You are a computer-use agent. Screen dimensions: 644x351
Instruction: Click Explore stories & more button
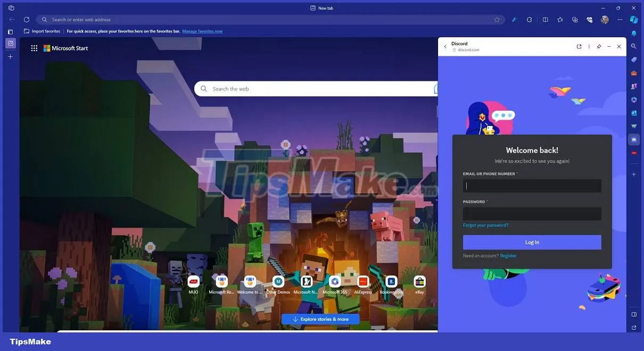[320, 319]
